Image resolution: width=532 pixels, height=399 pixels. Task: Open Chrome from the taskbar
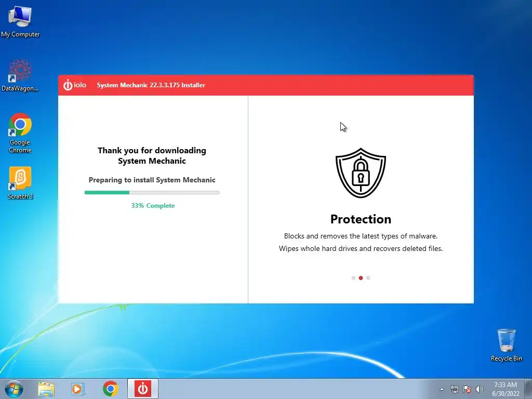tap(110, 389)
